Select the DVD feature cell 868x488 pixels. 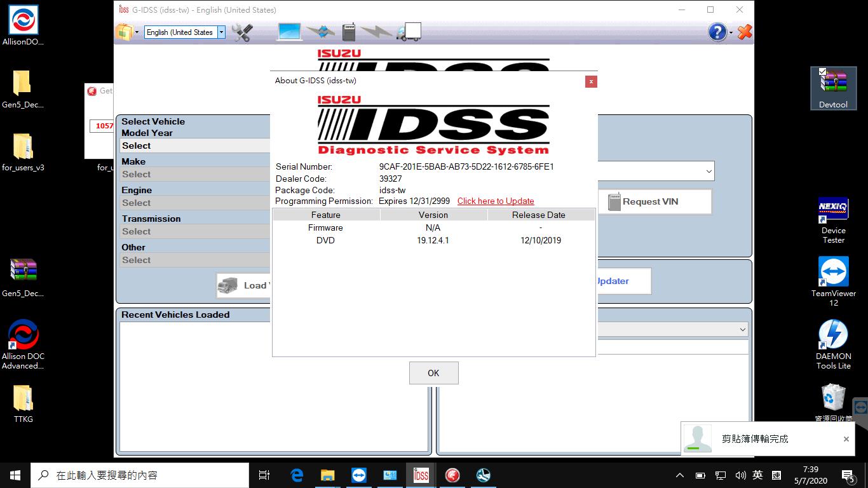click(325, 240)
